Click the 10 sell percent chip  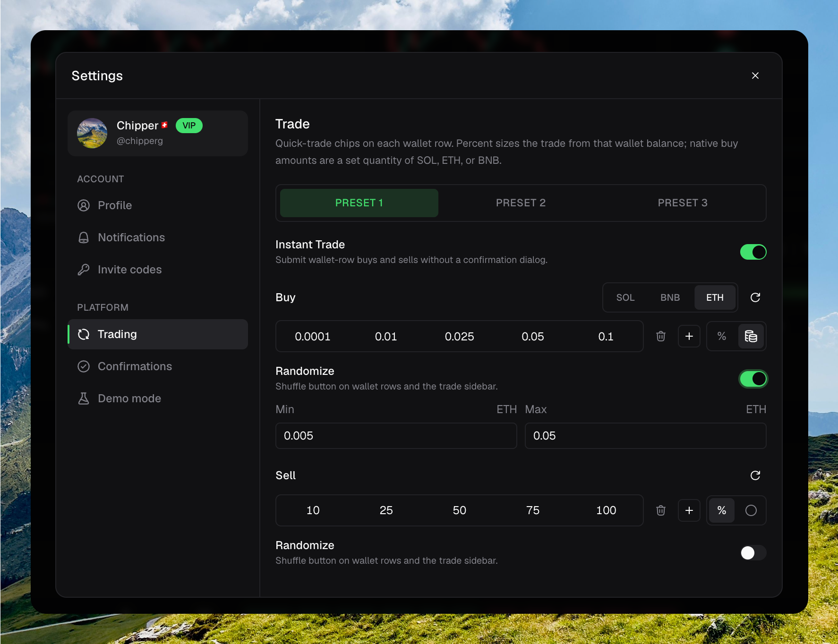tap(313, 510)
